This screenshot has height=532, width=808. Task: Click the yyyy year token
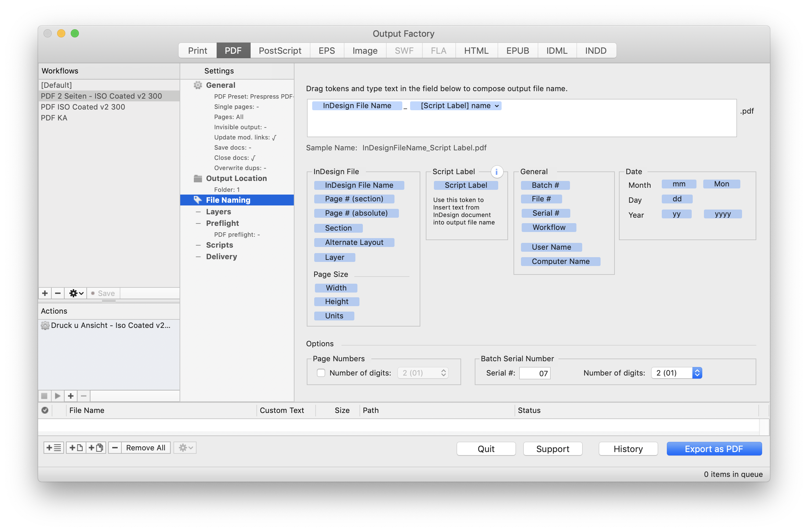coord(723,214)
